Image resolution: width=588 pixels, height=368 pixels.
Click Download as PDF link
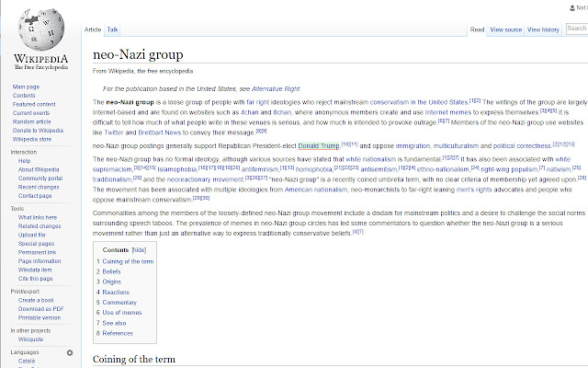click(x=40, y=309)
